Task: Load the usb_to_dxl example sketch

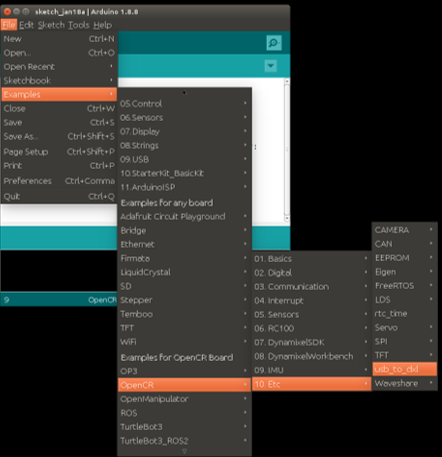Action: [x=405, y=369]
